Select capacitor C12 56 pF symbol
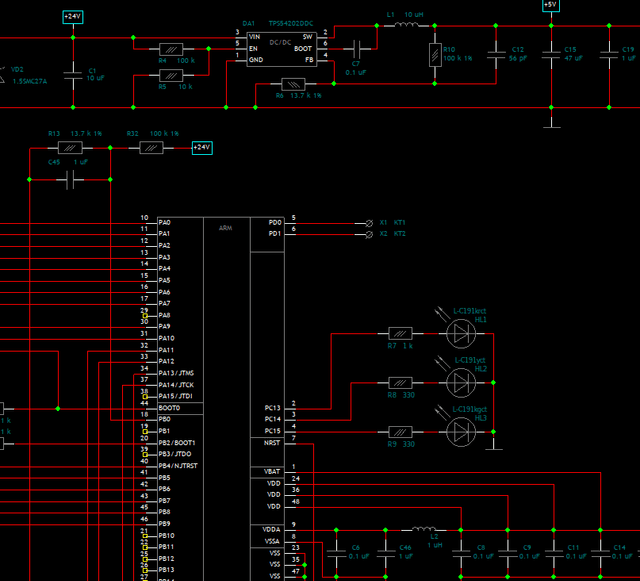Viewport: 640px width, 581px height. coord(494,55)
